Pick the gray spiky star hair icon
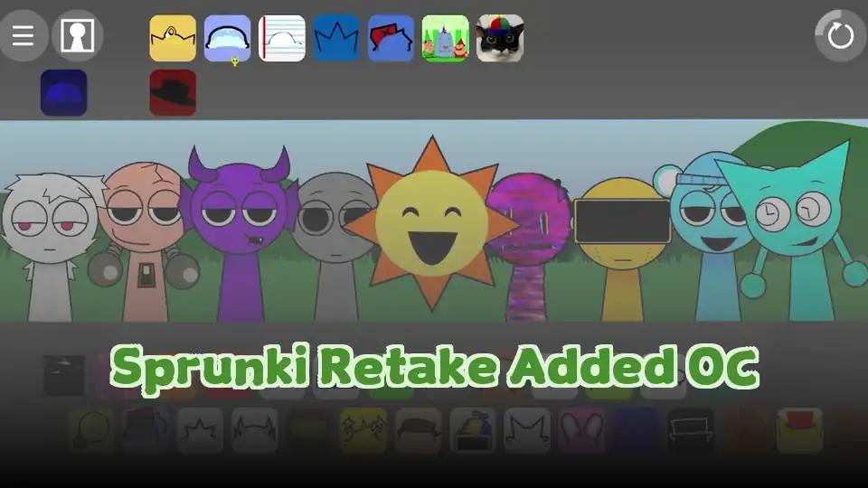 (x=200, y=430)
